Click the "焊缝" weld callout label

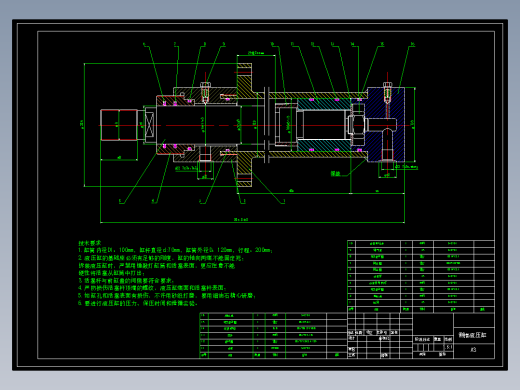pyautogui.click(x=336, y=173)
